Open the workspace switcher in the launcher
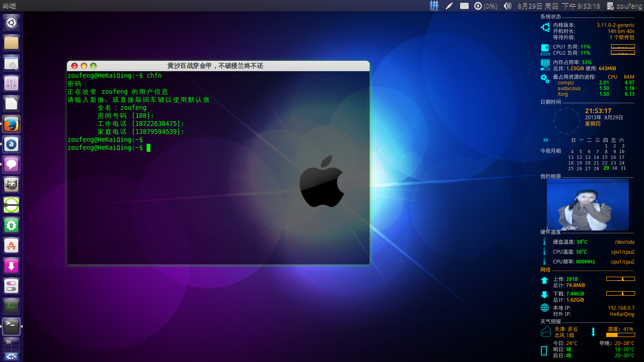The height and width of the screenshot is (362, 644). (11, 345)
